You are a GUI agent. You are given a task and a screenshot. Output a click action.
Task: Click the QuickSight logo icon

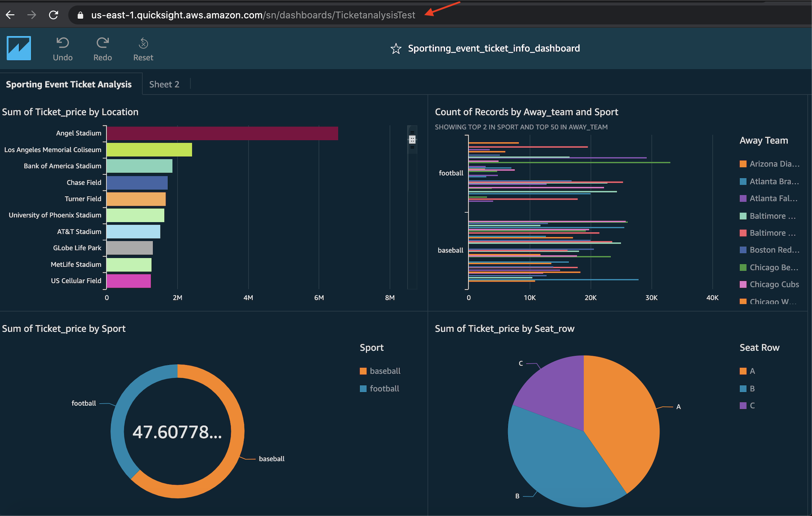(19, 48)
